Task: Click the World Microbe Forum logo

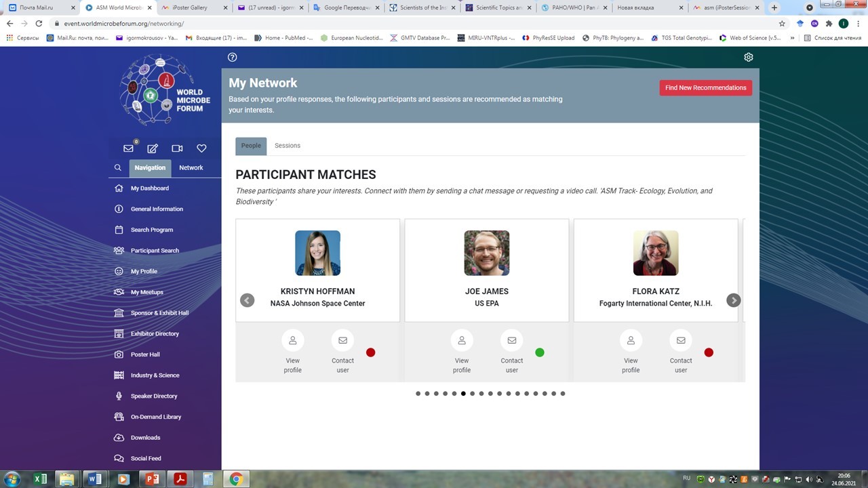Action: click(x=165, y=90)
